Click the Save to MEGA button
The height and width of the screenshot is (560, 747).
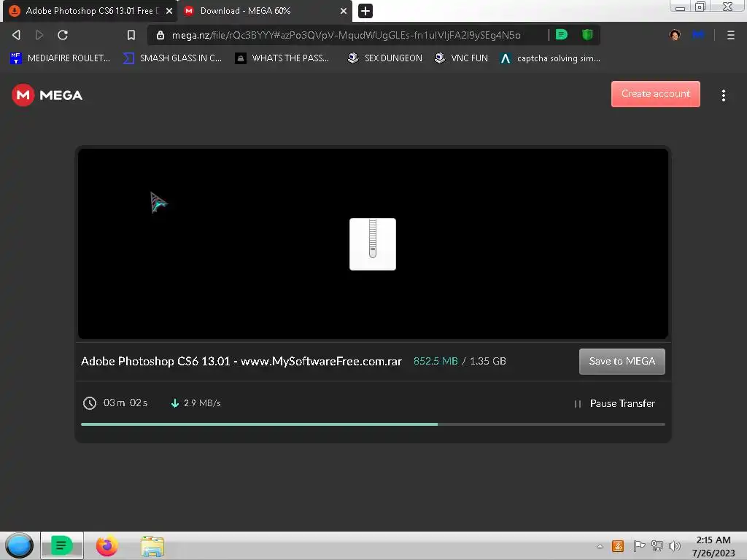pos(622,362)
